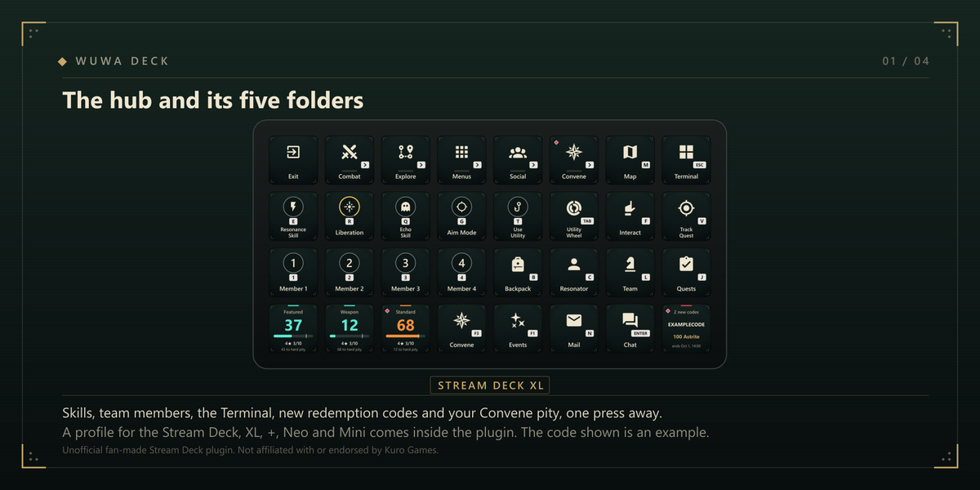Open the Chat key
The image size is (980, 490).
tap(630, 328)
